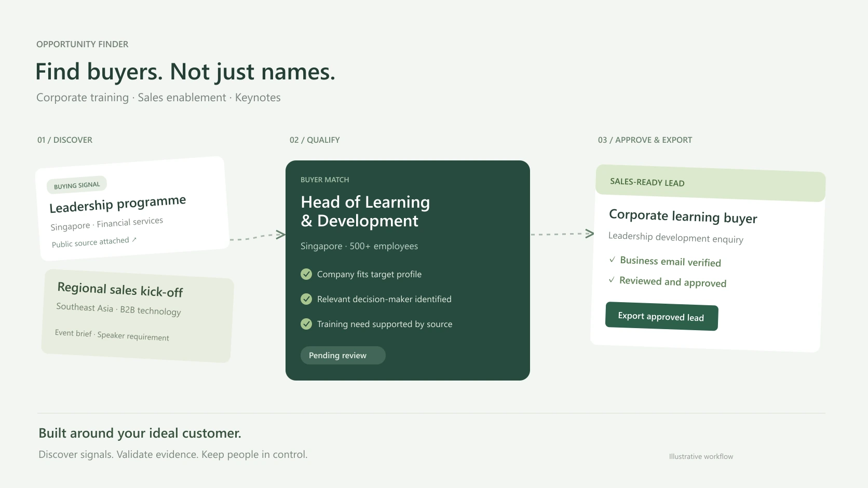Click the Event brief · Speaker requirement text

112,335
